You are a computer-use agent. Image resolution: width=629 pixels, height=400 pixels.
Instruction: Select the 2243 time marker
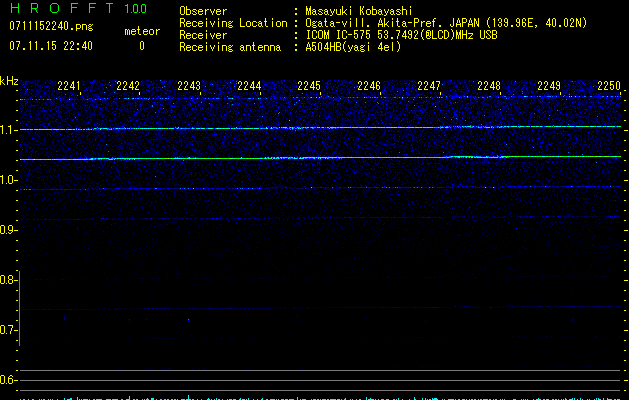(x=189, y=87)
